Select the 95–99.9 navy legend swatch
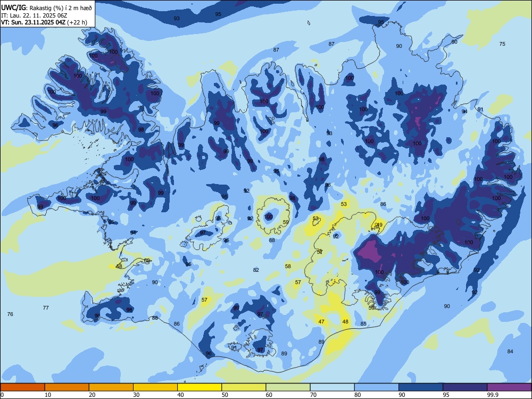The height and width of the screenshot is (399, 532). [465, 387]
